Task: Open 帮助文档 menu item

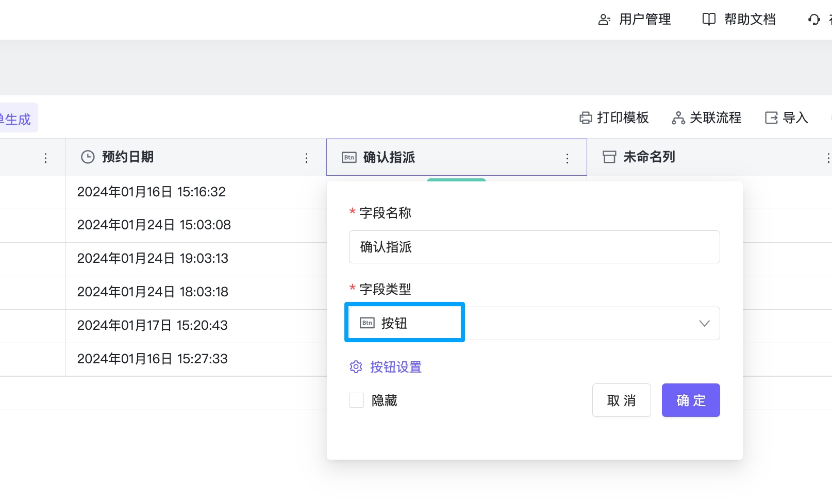Action: tap(750, 20)
